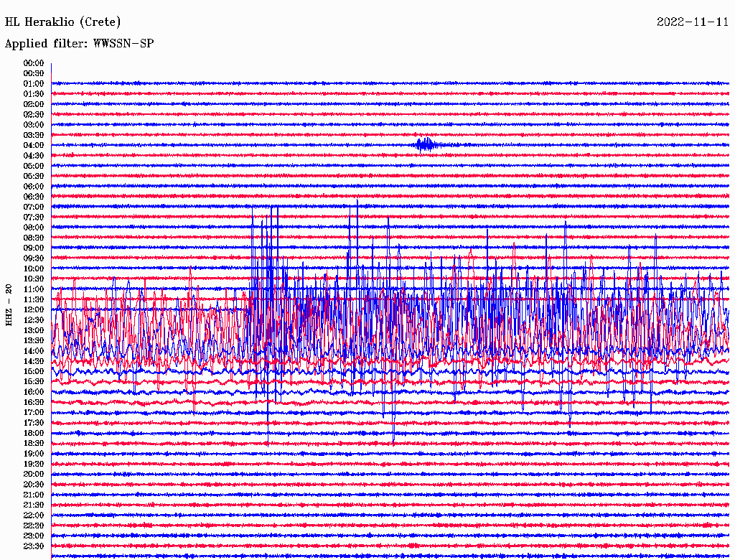Click the 04:30 time label

[x=34, y=156]
